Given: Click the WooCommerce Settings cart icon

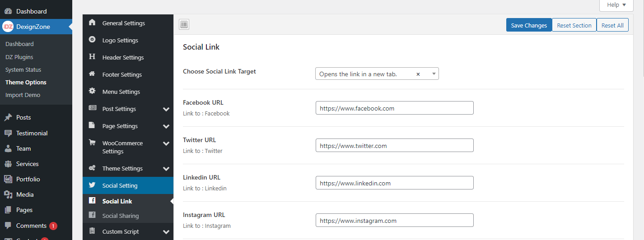Looking at the screenshot, I should pos(92,143).
